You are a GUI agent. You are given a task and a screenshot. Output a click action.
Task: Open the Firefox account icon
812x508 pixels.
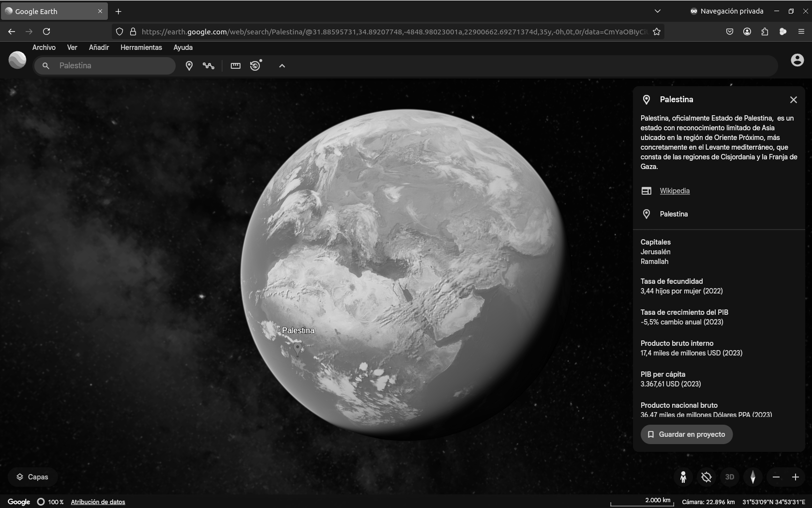[747, 31]
